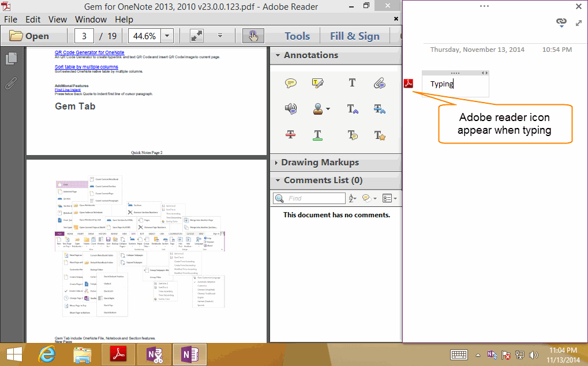Choose the Underline text tool
This screenshot has width=588, height=366.
(x=317, y=135)
